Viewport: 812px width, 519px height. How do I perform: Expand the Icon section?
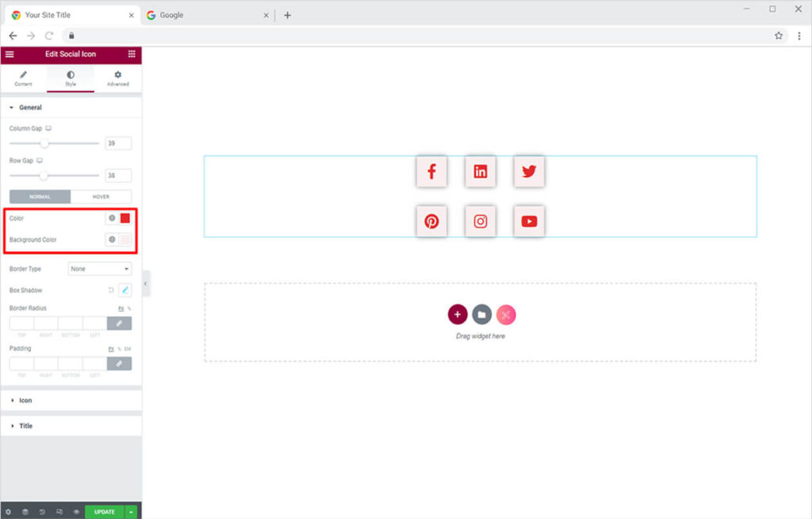click(x=25, y=401)
